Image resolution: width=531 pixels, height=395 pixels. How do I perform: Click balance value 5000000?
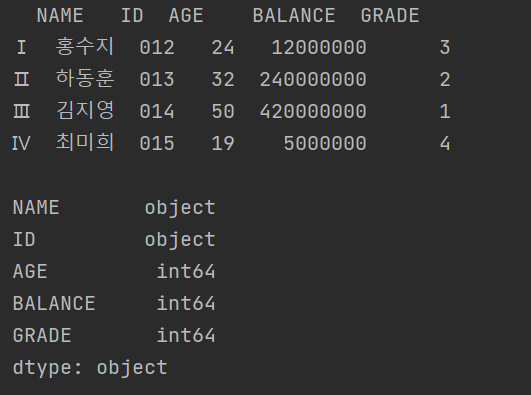point(325,143)
